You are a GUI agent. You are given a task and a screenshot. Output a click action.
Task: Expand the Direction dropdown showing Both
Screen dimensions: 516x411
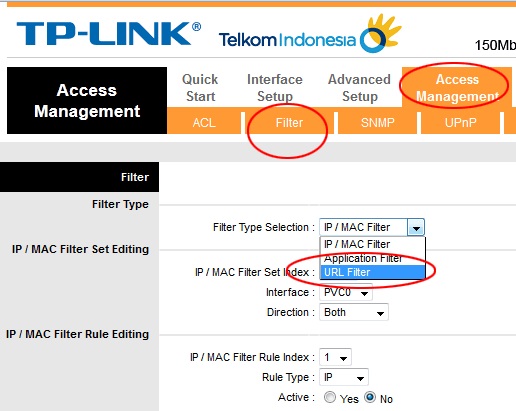click(354, 312)
